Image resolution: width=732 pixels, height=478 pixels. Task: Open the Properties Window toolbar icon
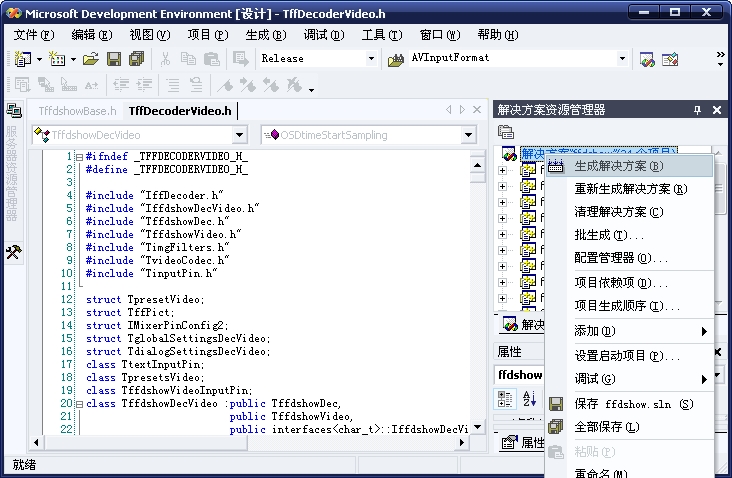670,59
